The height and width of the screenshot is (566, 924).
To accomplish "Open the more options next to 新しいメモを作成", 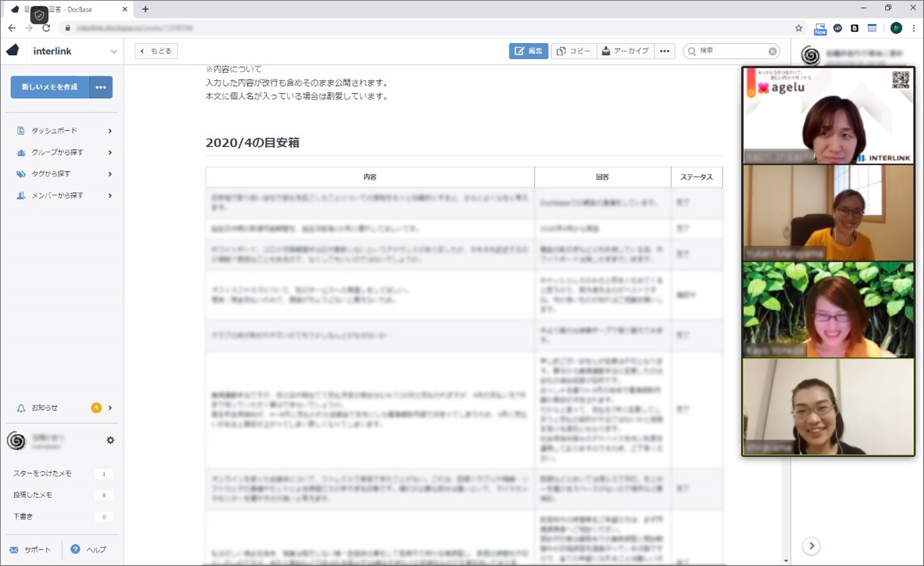I will [101, 87].
